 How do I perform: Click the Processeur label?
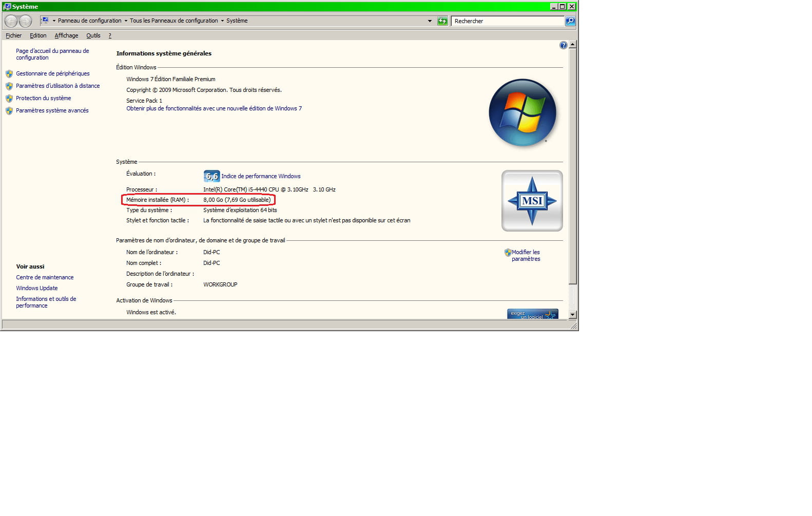[142, 189]
